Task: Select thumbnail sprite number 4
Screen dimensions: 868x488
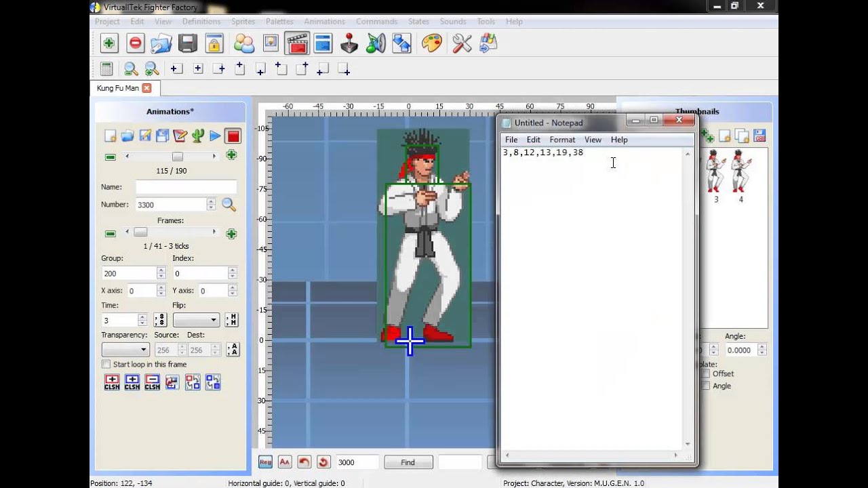Action: point(741,175)
